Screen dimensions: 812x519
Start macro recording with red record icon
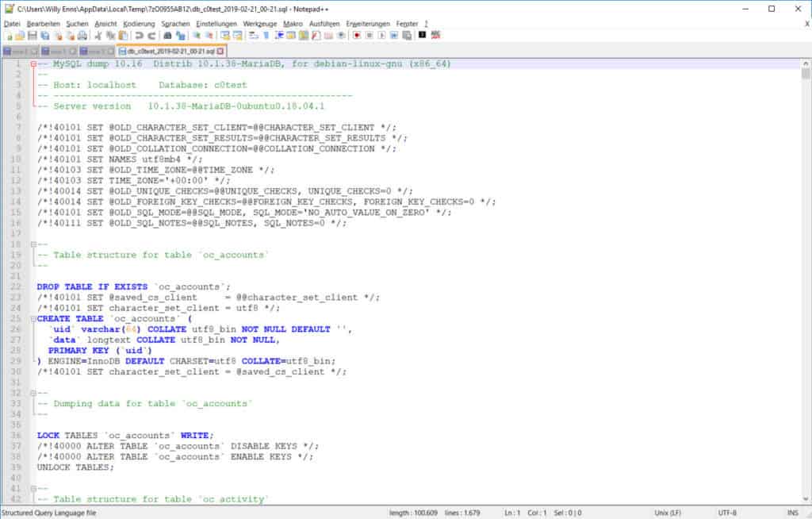(357, 36)
